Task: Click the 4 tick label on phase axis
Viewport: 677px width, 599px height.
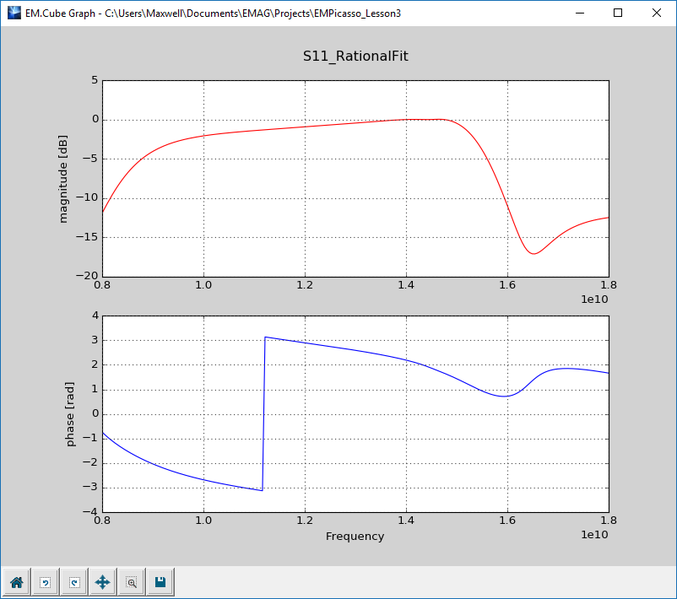Action: (95, 315)
